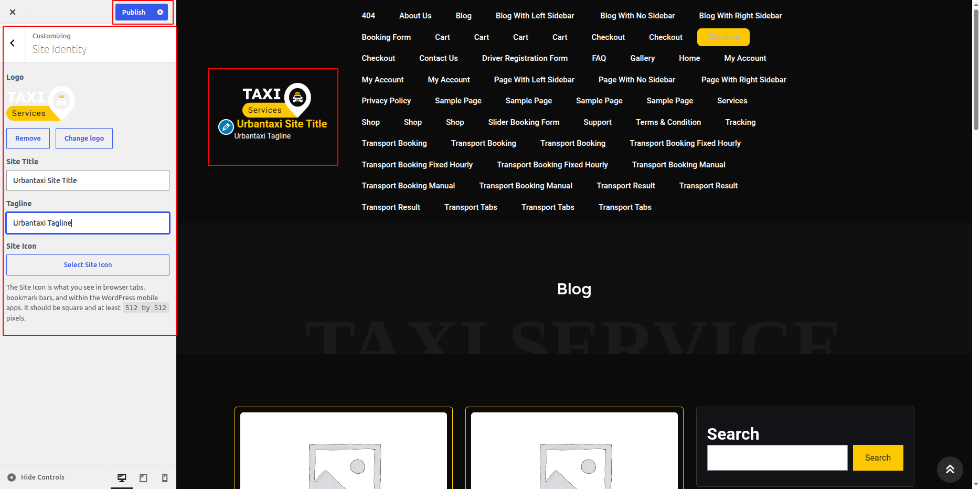Click the Publish button
The width and height of the screenshot is (980, 489).
(x=134, y=12)
